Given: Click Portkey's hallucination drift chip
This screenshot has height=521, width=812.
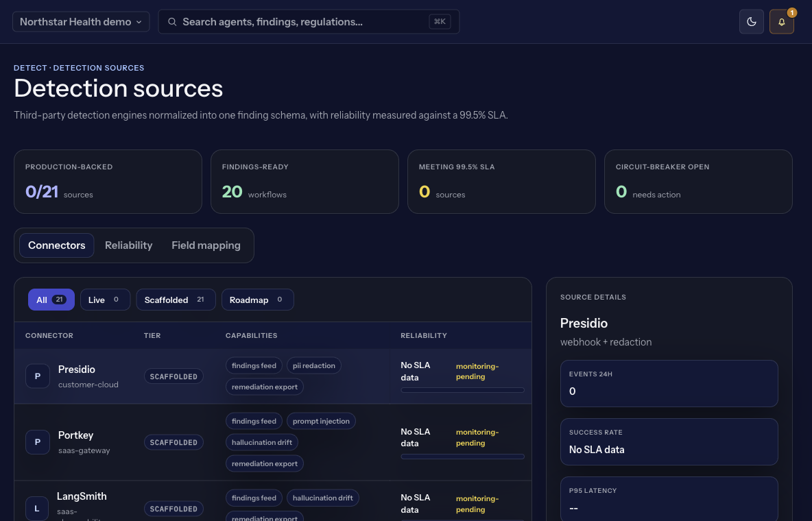Looking at the screenshot, I should tap(262, 442).
